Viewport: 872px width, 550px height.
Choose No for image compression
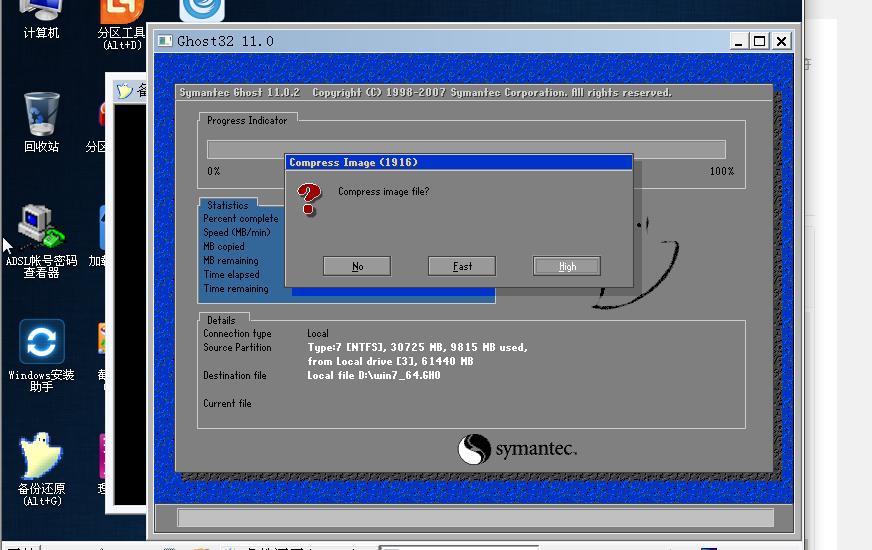point(356,266)
